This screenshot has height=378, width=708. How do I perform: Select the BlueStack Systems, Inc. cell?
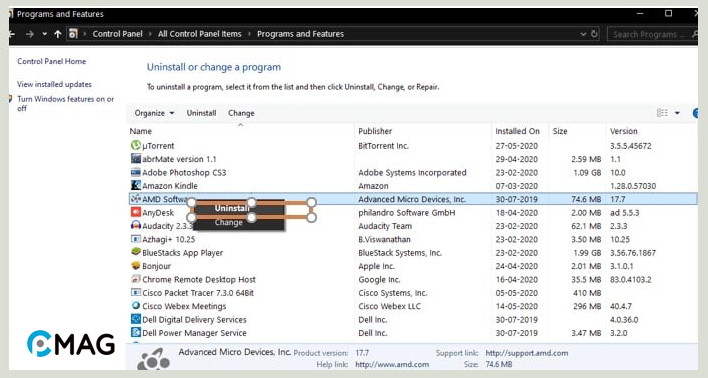coord(400,252)
